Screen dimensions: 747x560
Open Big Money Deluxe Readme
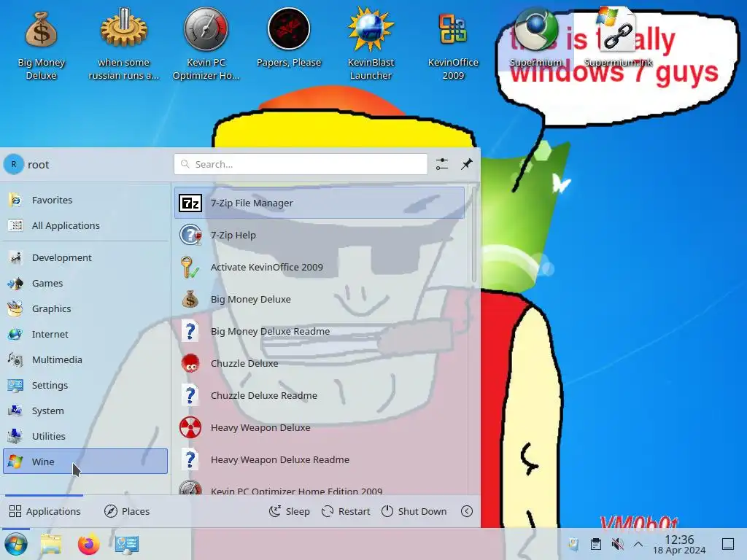click(x=320, y=332)
